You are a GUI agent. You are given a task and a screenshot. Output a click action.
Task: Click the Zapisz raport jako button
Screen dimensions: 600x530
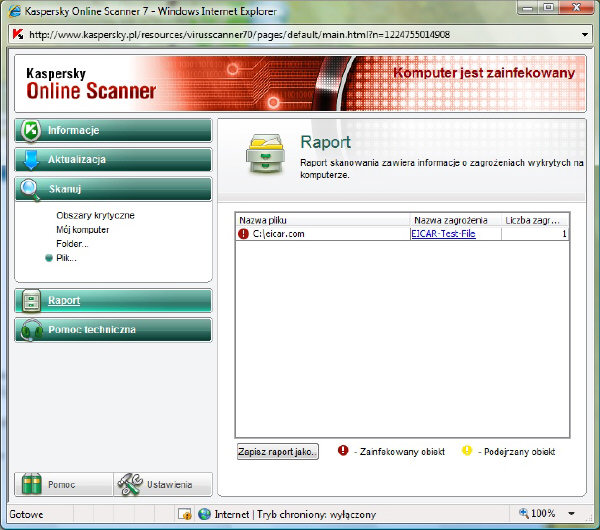click(277, 452)
